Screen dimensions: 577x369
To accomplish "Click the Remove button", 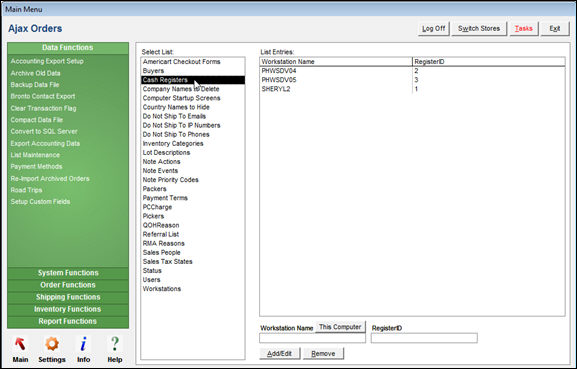I will tap(323, 354).
